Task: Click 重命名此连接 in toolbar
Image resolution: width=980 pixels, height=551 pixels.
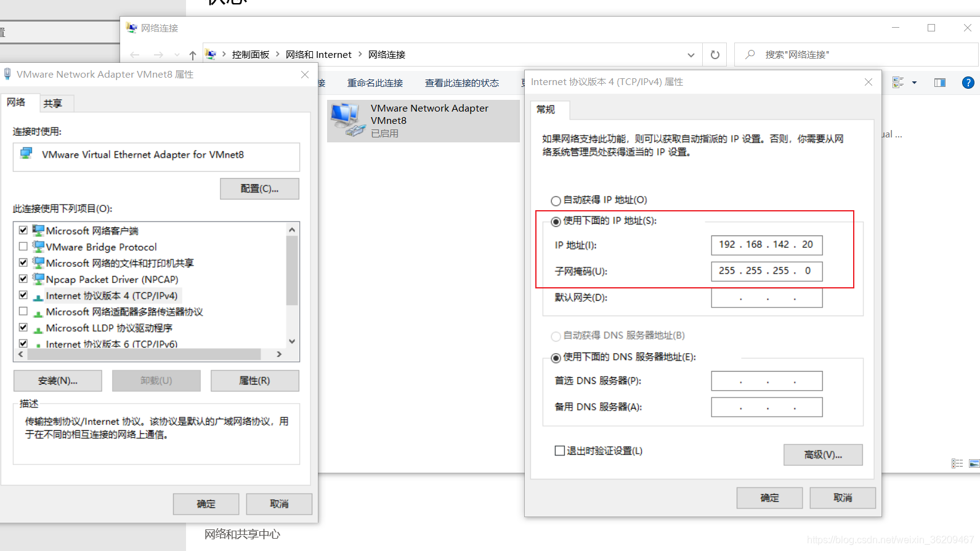Action: (x=375, y=83)
